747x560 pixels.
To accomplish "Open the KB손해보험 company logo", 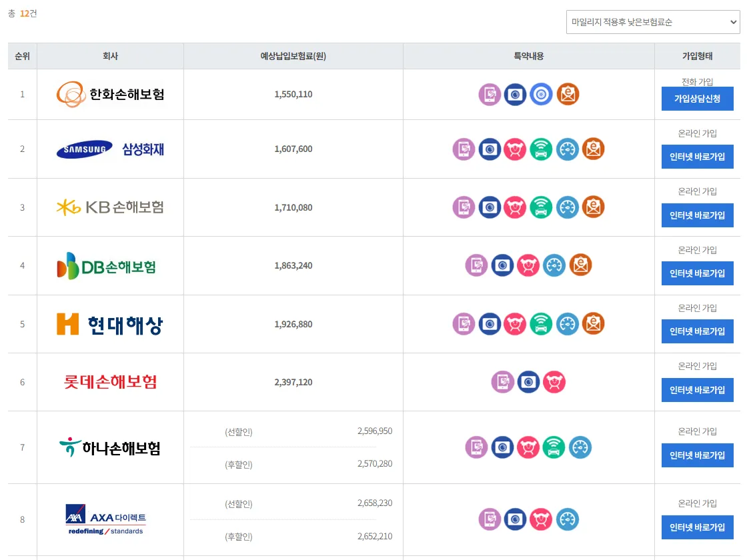I will [110, 207].
